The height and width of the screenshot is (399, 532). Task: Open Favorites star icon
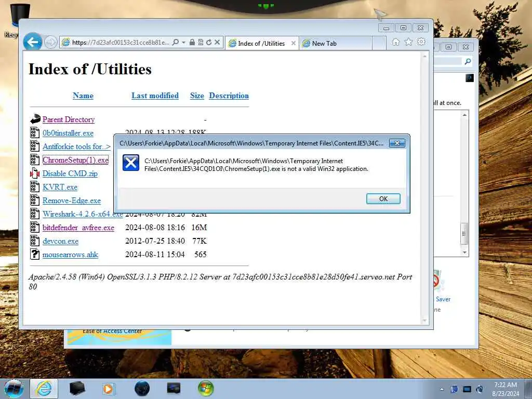408,42
